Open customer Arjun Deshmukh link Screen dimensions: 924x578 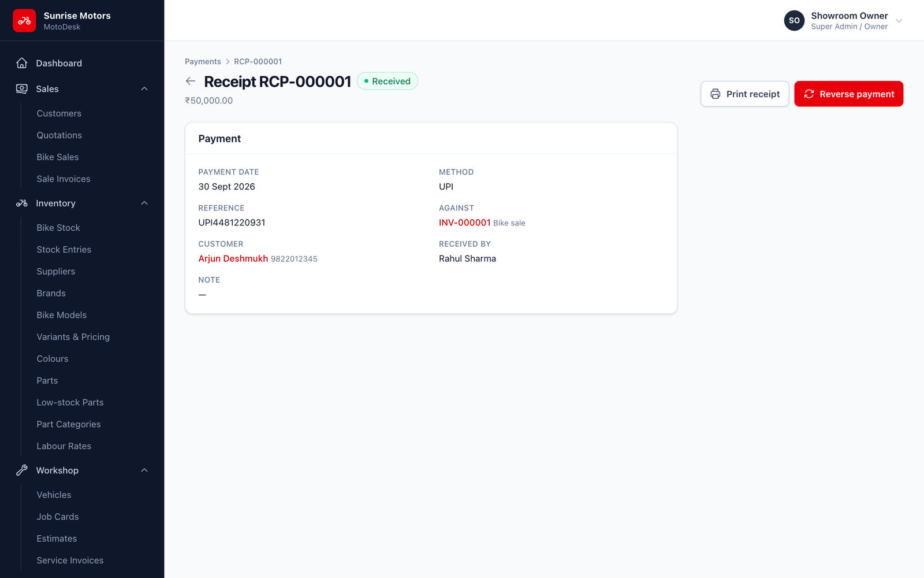tap(233, 258)
